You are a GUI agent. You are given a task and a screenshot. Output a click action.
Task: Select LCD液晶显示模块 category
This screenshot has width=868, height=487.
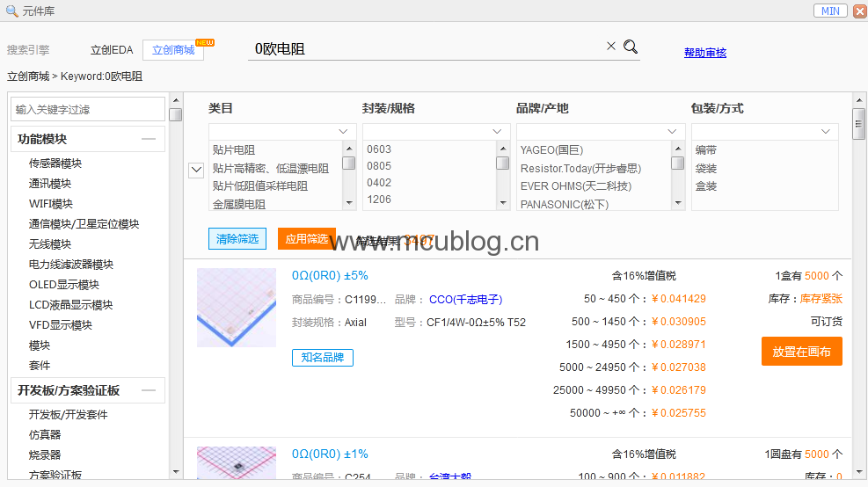(x=71, y=304)
